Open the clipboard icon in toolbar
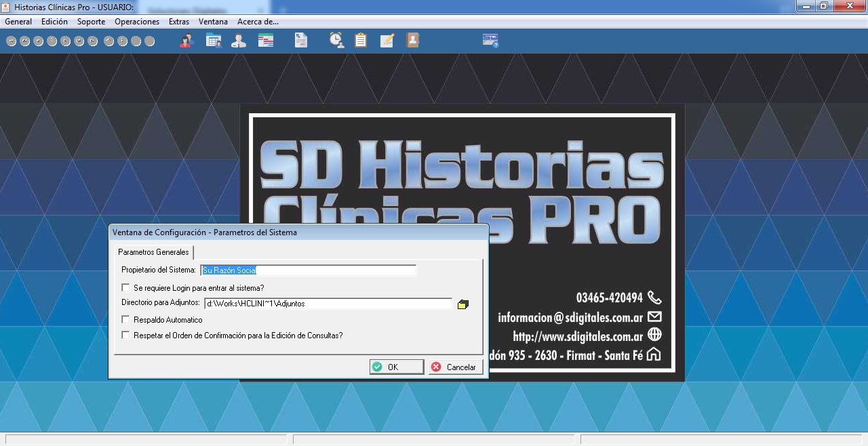This screenshot has width=868, height=446. click(x=361, y=41)
